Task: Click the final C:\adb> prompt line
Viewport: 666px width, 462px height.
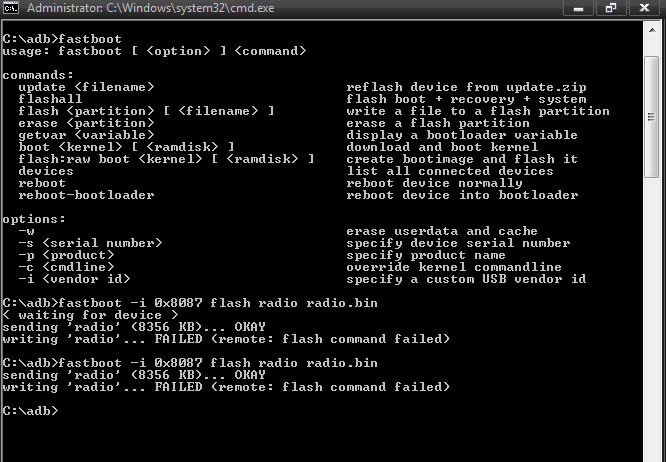Action: tap(30, 410)
